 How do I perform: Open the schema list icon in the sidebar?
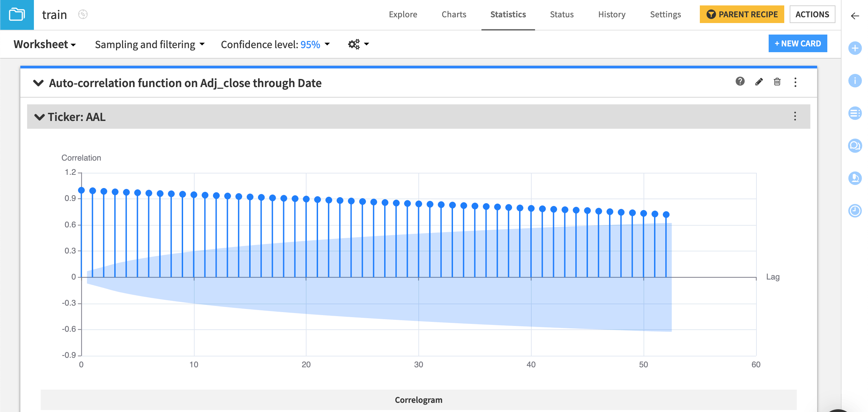(x=855, y=114)
